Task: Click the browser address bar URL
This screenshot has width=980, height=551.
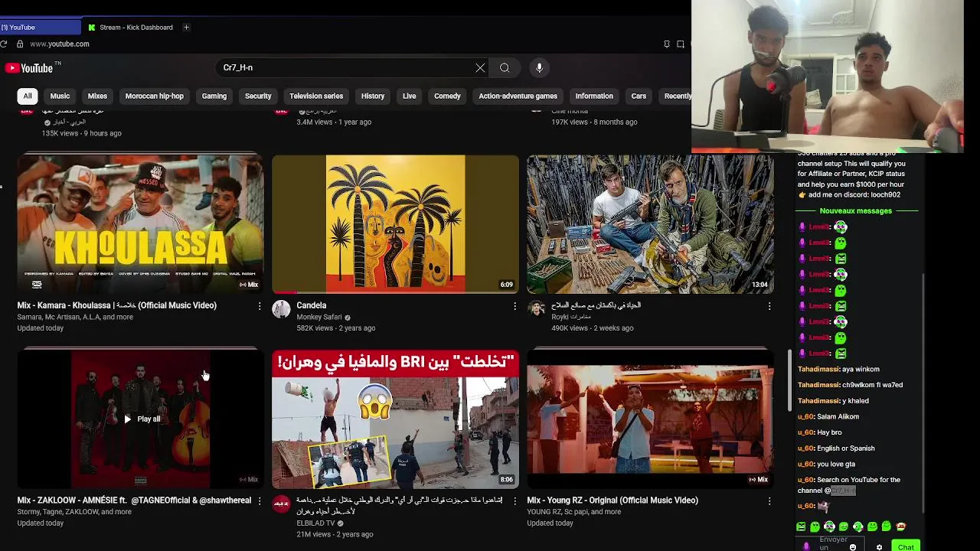Action: tap(60, 44)
